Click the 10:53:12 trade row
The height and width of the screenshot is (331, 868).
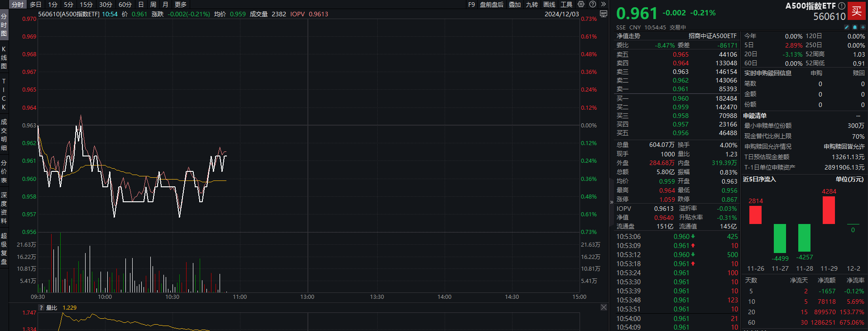[677, 255]
